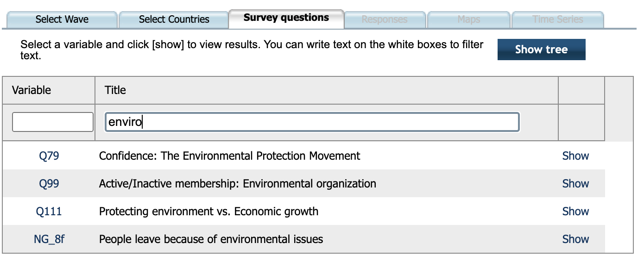
Task: Open the Select Countries tab
Action: [174, 19]
